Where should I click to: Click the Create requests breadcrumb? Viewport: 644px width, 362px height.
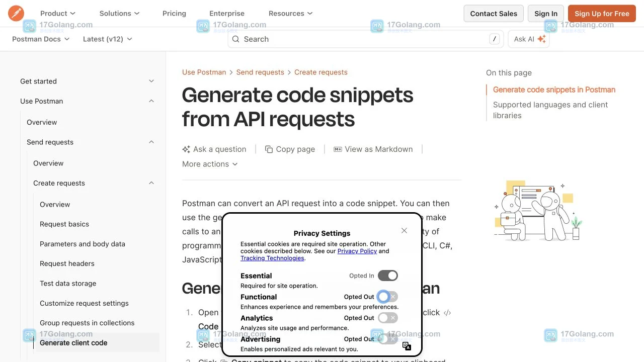[x=321, y=72]
